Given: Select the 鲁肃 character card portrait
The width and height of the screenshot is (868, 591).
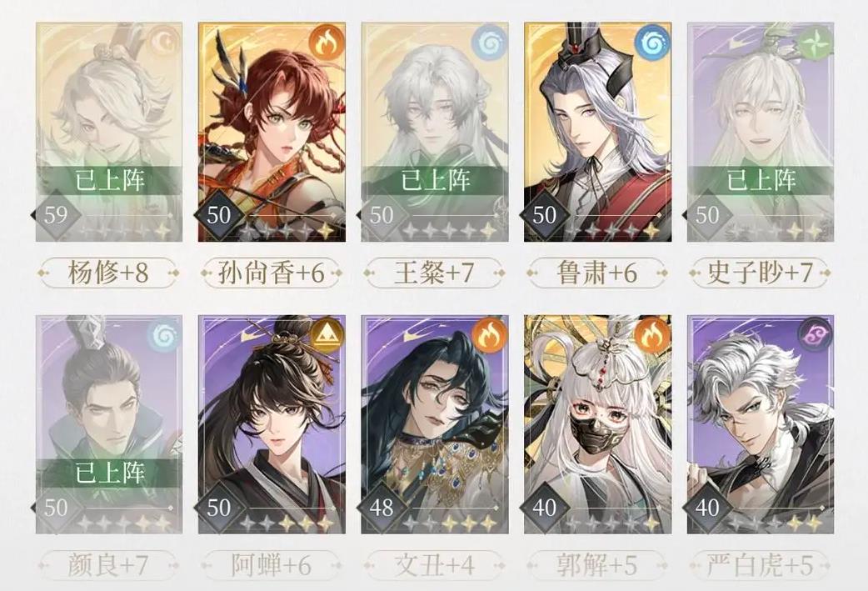Looking at the screenshot, I should (597, 132).
